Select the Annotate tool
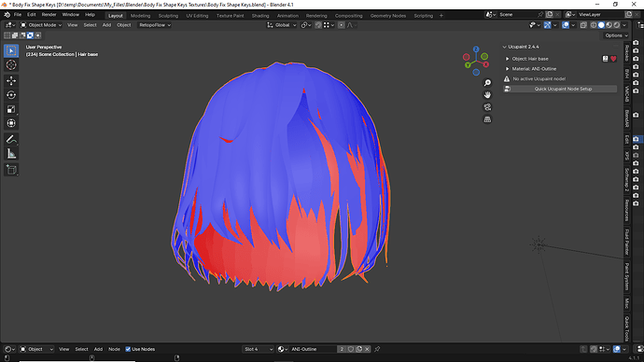This screenshot has height=362, width=644. tap(11, 140)
